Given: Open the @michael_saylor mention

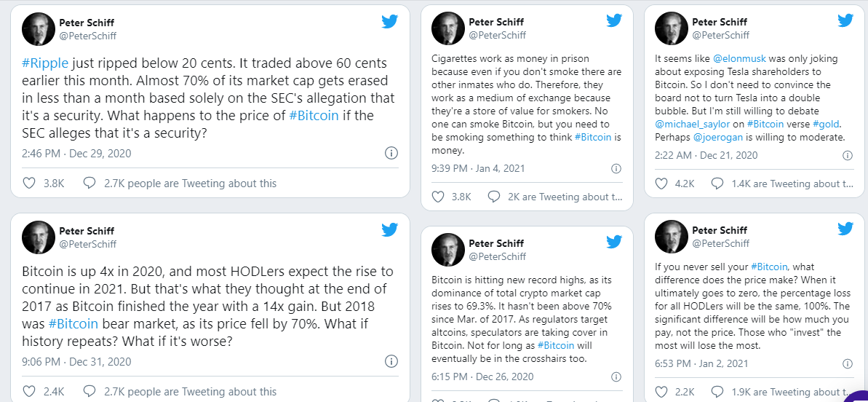Looking at the screenshot, I should point(694,125).
